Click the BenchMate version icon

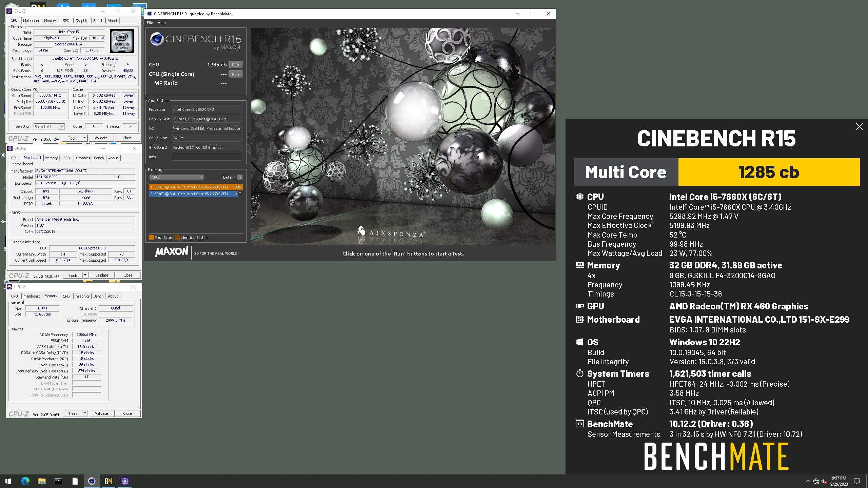[x=580, y=424]
